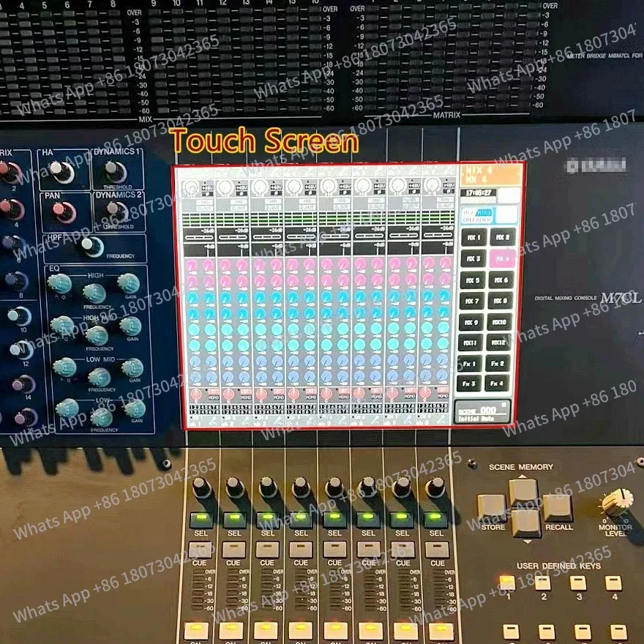Tap the 17:05:27 clock display
The width and height of the screenshot is (644, 644).
[x=479, y=192]
